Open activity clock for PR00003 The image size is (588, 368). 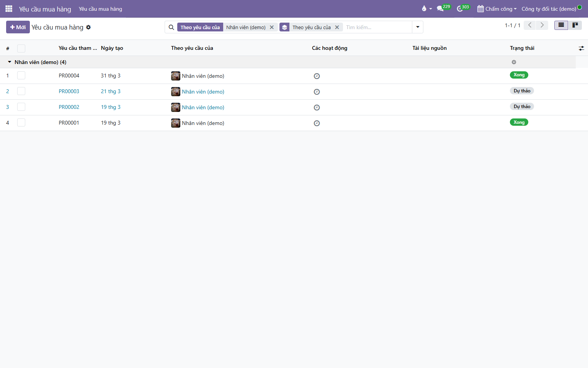317,92
